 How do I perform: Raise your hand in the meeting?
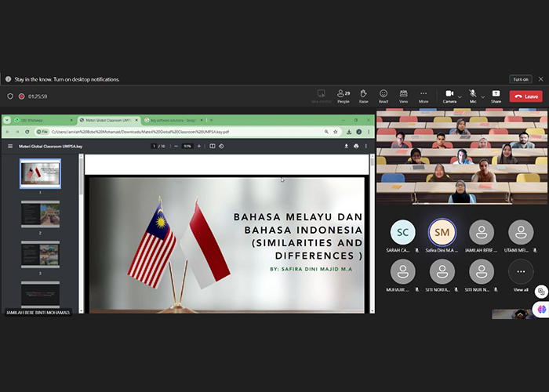click(x=363, y=96)
